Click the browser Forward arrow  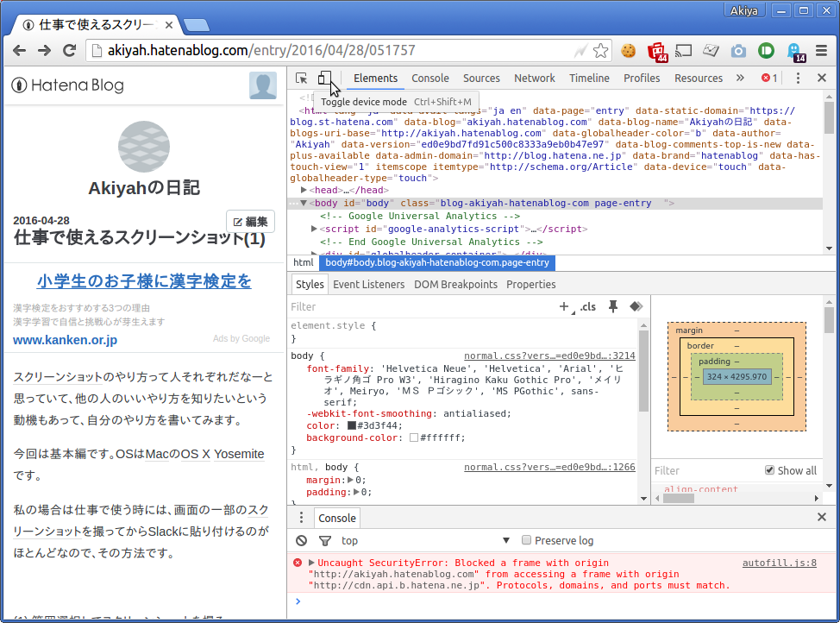click(x=45, y=50)
